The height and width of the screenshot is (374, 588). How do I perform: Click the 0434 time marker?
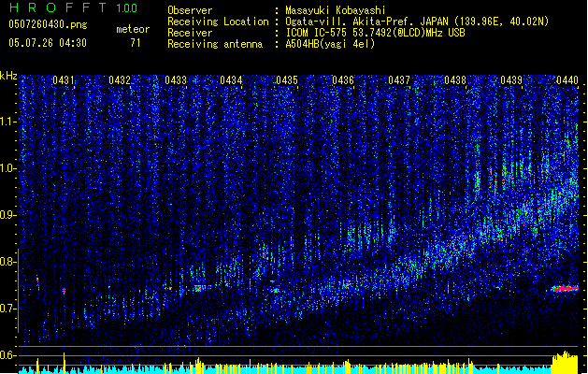(231, 80)
